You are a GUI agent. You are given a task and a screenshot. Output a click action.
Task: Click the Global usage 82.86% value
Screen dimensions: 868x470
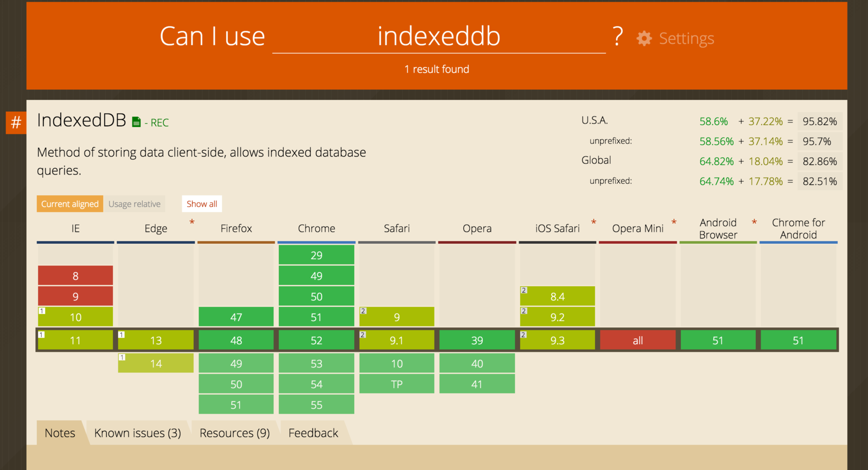(820, 162)
